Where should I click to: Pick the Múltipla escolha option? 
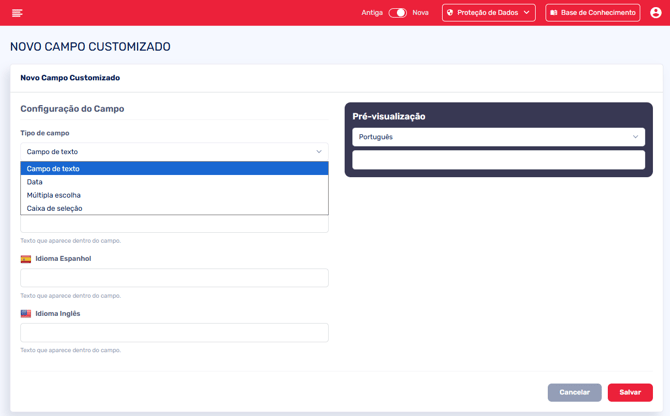click(x=174, y=195)
